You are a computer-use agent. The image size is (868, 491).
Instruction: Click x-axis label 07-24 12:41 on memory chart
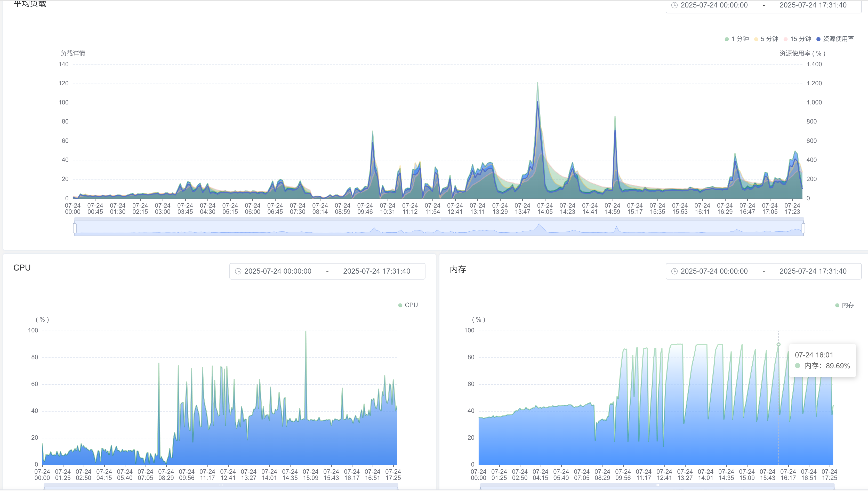[x=664, y=475]
